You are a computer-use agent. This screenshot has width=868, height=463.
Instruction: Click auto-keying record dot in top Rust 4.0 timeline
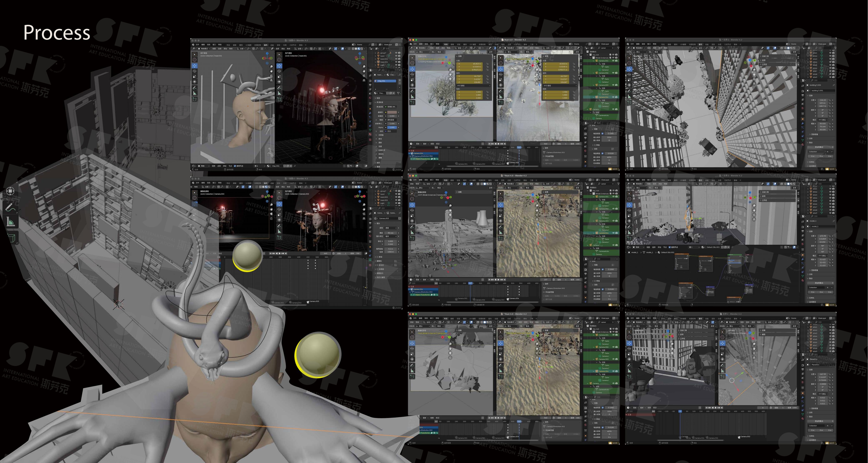[x=483, y=144]
